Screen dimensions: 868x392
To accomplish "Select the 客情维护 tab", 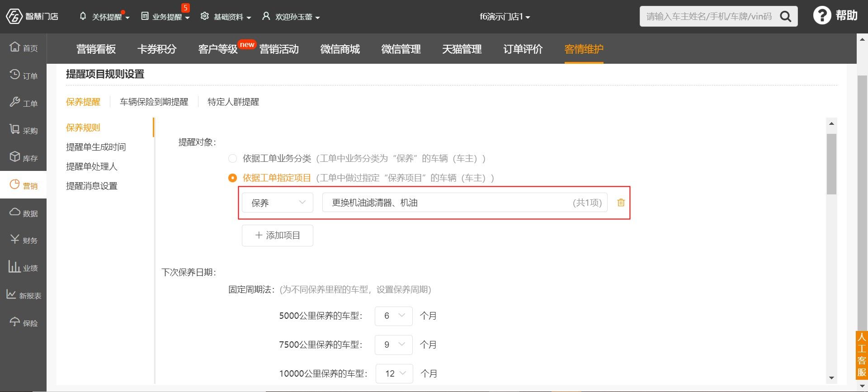I will point(584,49).
